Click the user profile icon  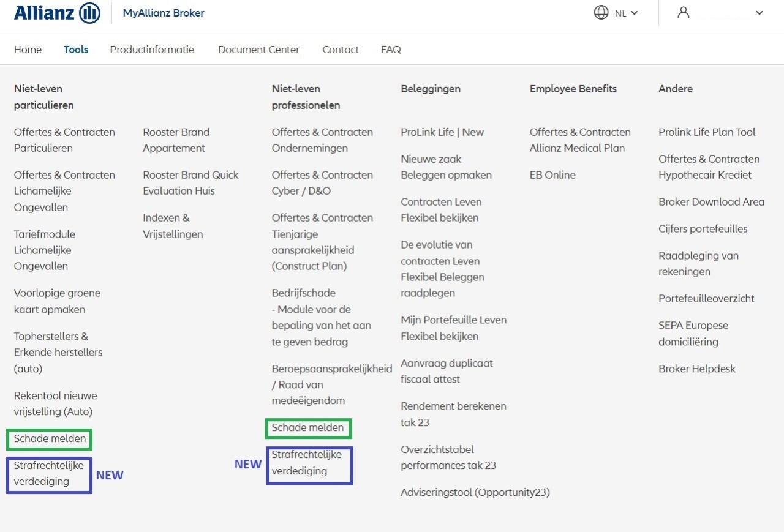point(683,12)
